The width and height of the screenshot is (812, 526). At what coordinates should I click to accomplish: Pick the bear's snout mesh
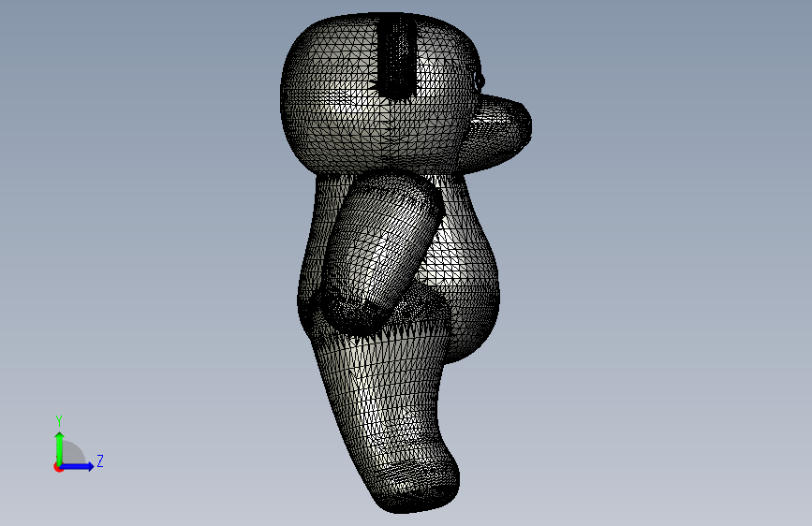[495, 132]
